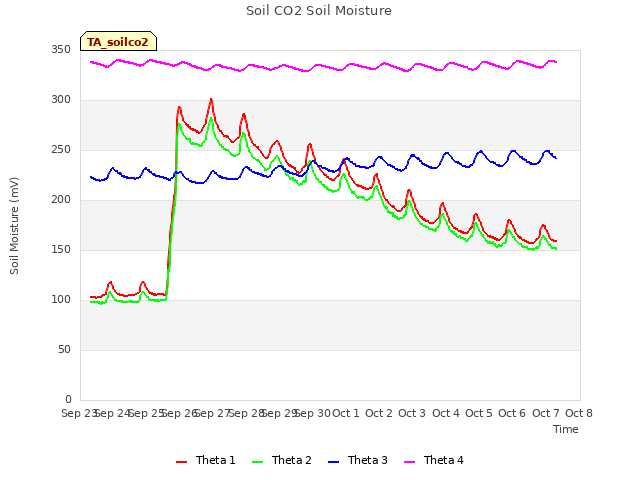
Task: Click the TA_soilco2 annotation label
Action: click(x=118, y=41)
